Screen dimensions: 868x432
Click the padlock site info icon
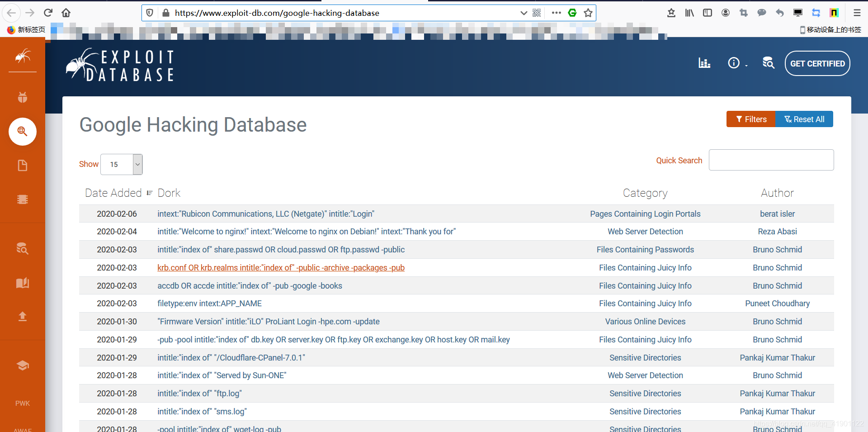(x=166, y=13)
